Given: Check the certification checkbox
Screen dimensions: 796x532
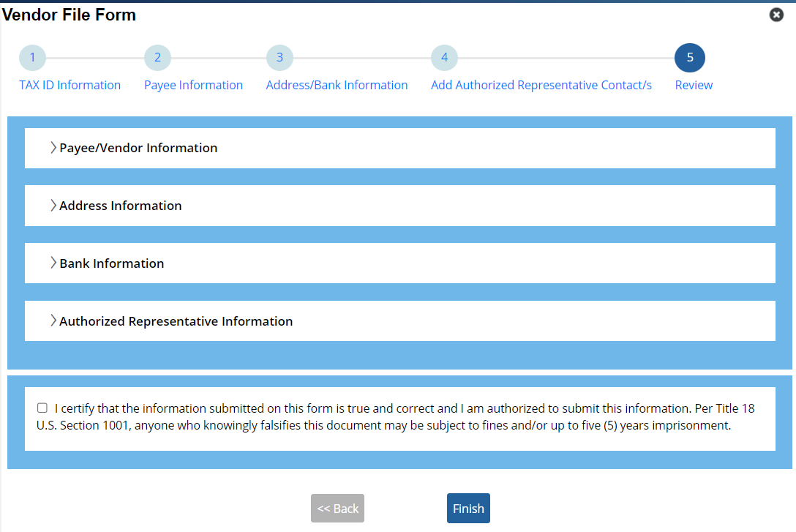Looking at the screenshot, I should tap(42, 408).
